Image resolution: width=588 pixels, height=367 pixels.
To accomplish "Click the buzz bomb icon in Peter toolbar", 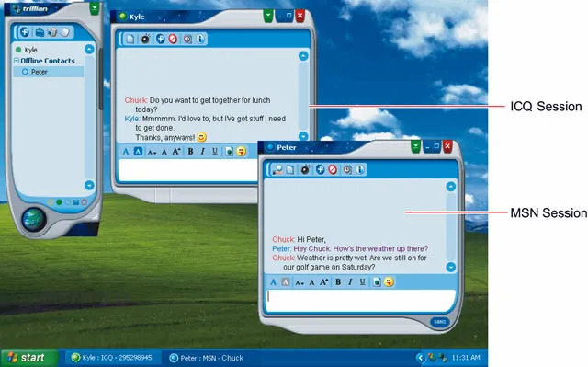I will (x=305, y=169).
